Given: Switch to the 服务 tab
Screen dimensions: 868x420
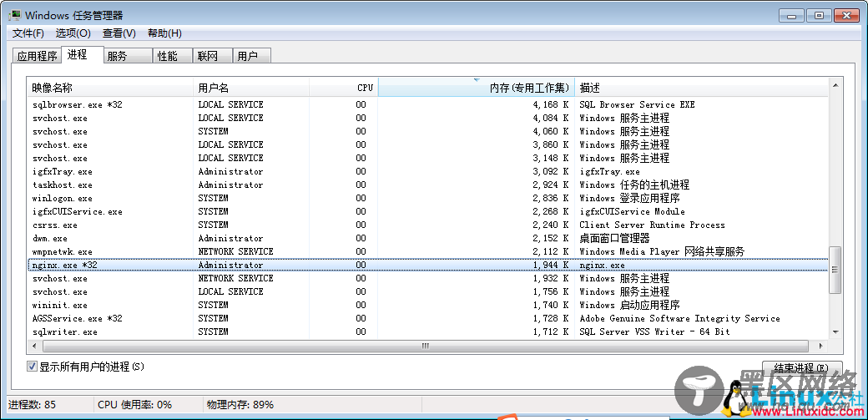Looking at the screenshot, I should click(128, 56).
